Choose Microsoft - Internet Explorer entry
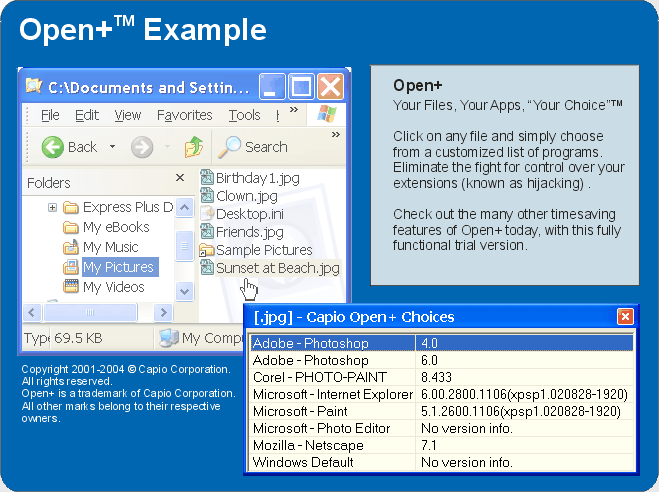The image size is (659, 492). click(441, 394)
